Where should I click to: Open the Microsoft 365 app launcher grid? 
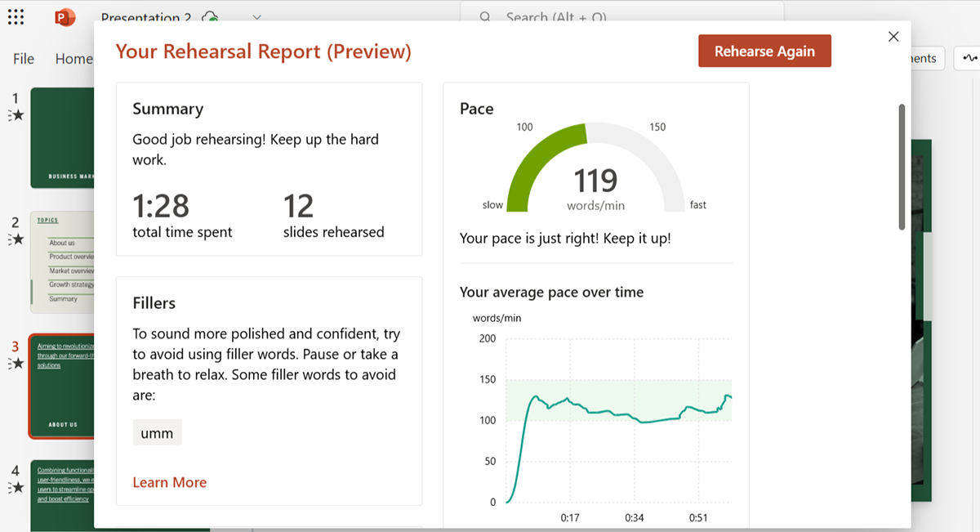pos(16,17)
